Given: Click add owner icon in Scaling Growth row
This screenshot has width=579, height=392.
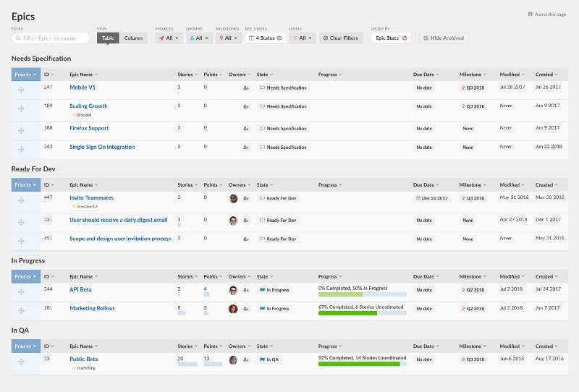Looking at the screenshot, I should [x=246, y=106].
